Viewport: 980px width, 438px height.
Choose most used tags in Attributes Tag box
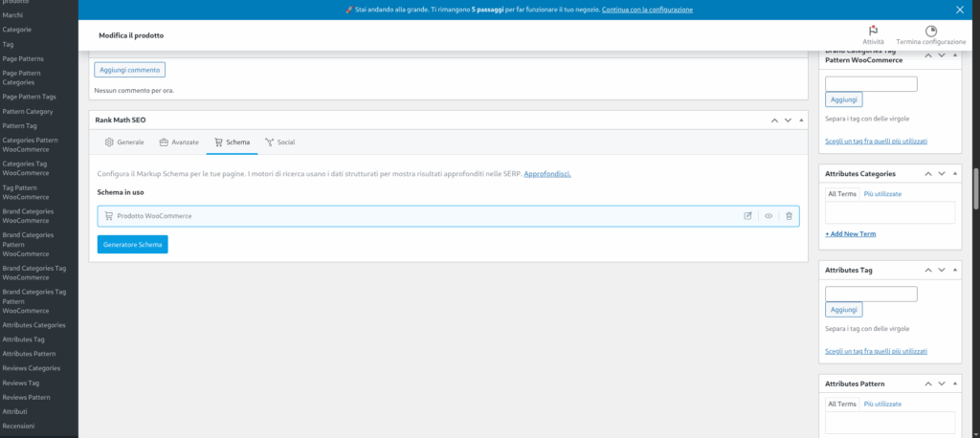877,351
